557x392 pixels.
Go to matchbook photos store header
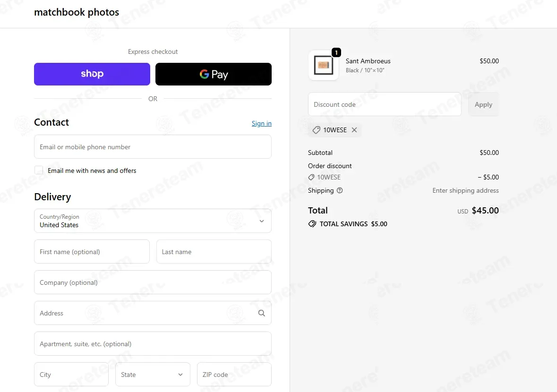click(77, 12)
